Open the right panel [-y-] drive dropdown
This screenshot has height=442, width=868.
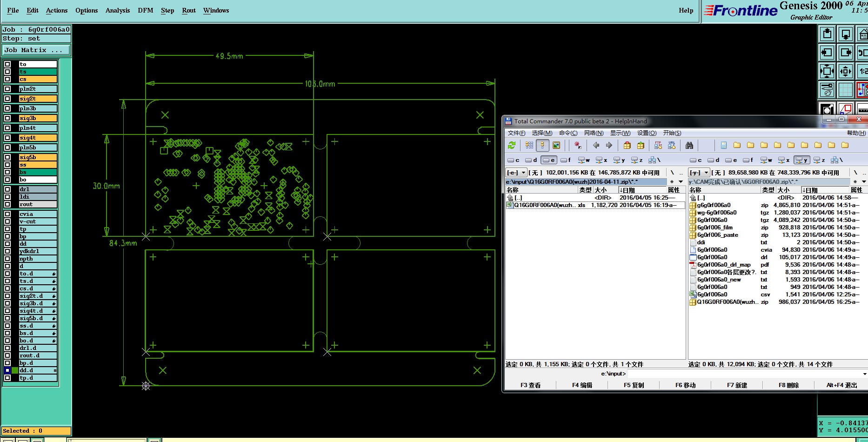click(699, 173)
